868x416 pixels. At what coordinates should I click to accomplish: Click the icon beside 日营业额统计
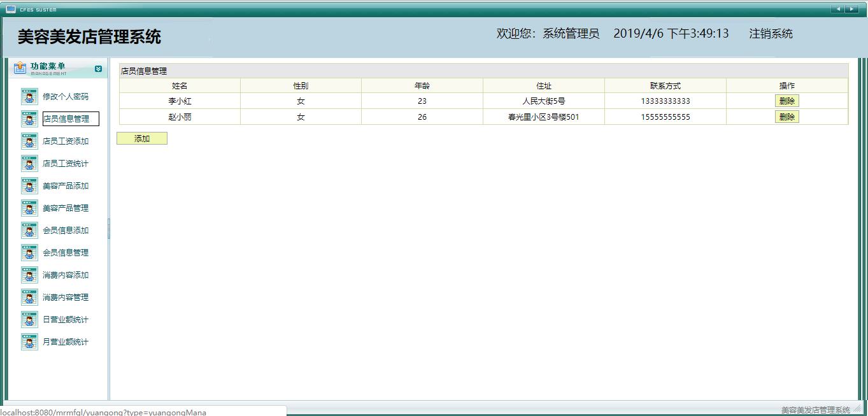pyautogui.click(x=29, y=320)
